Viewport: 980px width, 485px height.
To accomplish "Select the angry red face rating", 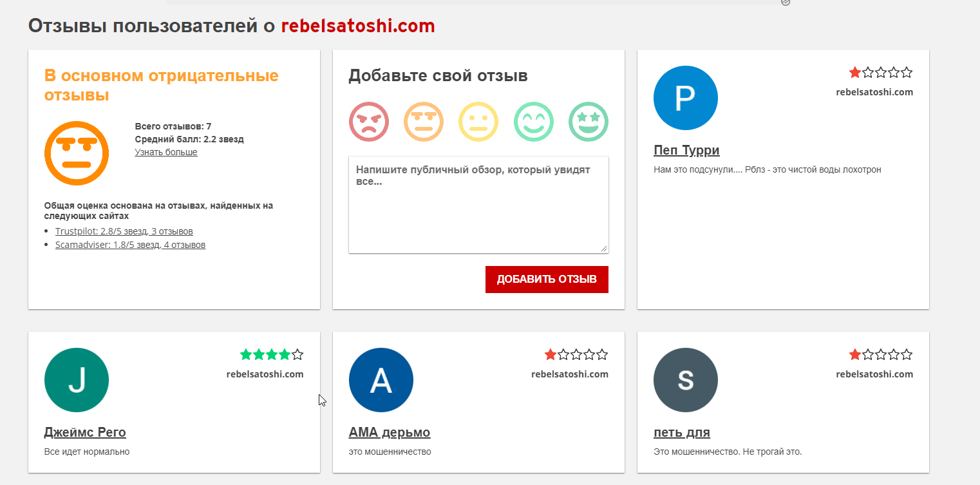I will (369, 122).
